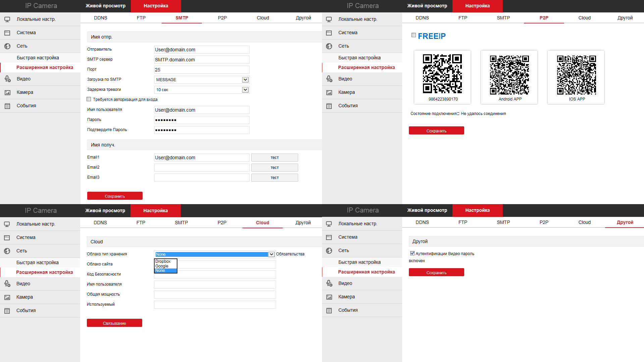Screen dimensions: 644x362
Task: Click the IOS APP QR code
Action: [576, 75]
